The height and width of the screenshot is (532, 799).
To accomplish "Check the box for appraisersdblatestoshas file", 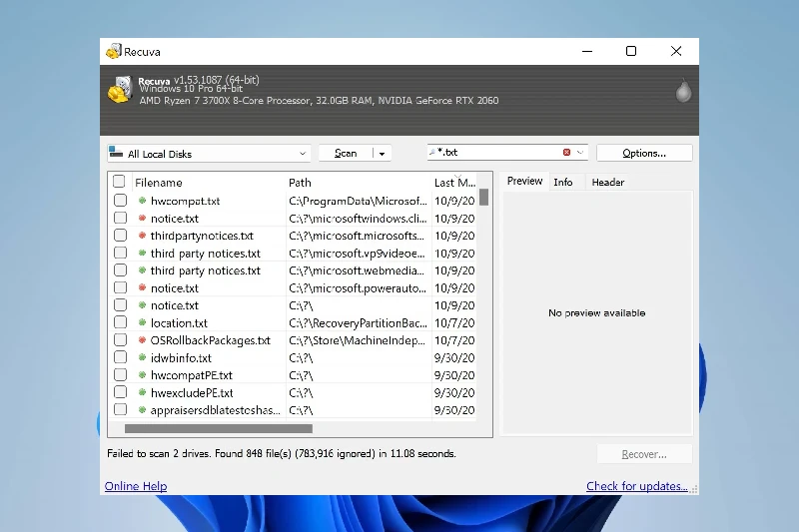I will click(x=120, y=409).
